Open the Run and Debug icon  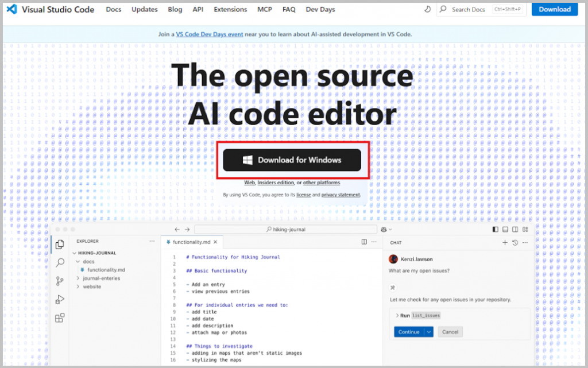(x=60, y=300)
